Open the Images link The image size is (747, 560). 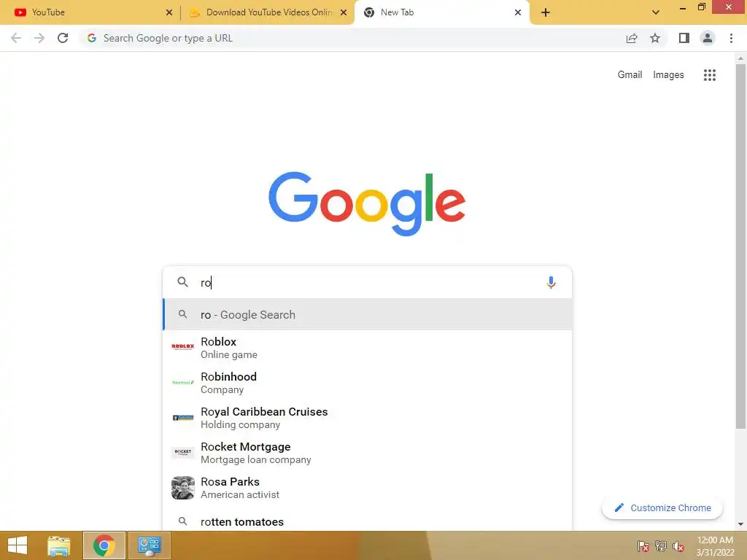click(x=668, y=75)
